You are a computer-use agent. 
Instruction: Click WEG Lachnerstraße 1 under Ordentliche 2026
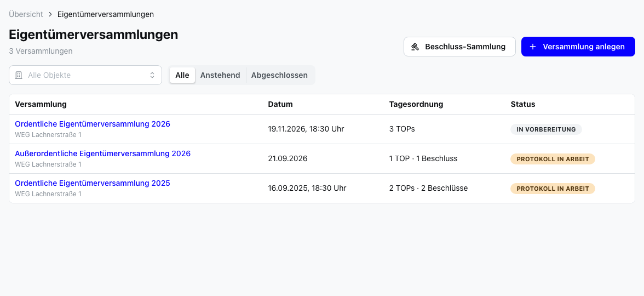click(x=48, y=134)
